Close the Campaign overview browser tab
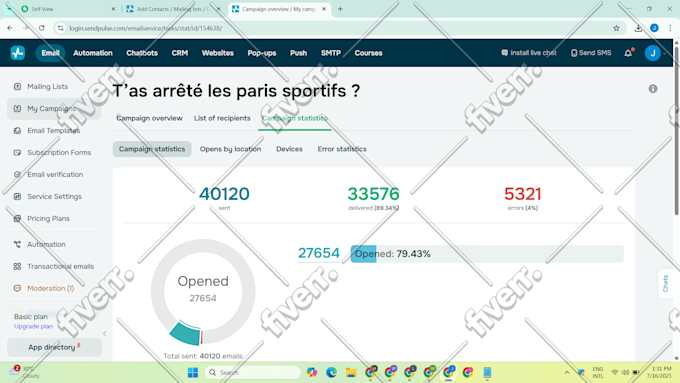 click(324, 9)
